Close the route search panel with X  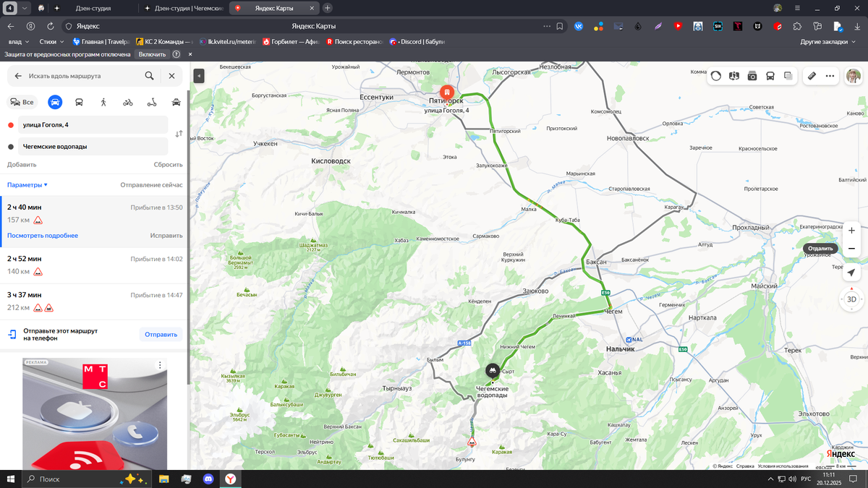(x=171, y=75)
